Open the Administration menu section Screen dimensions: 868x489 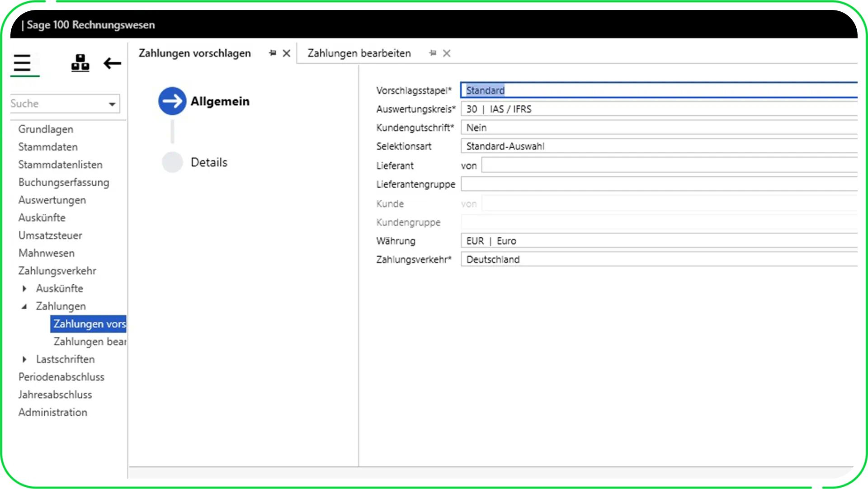[52, 412]
